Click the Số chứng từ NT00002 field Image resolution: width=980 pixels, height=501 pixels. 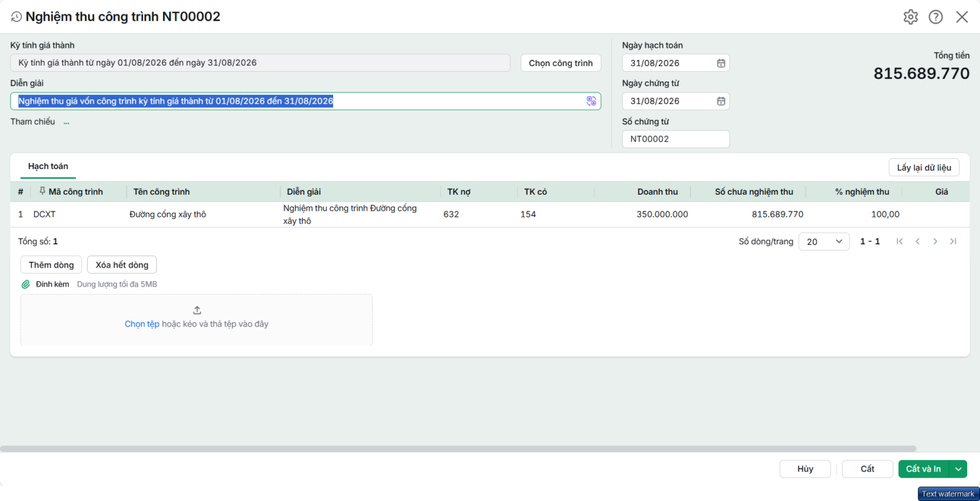[676, 139]
